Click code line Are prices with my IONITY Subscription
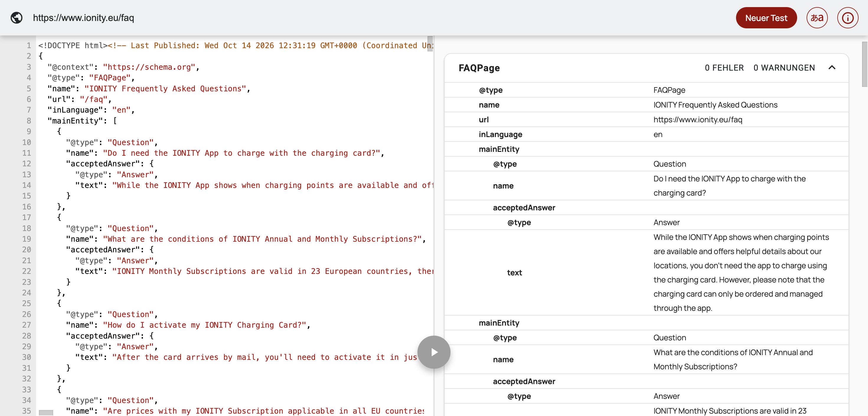This screenshot has width=868, height=416. (245, 411)
